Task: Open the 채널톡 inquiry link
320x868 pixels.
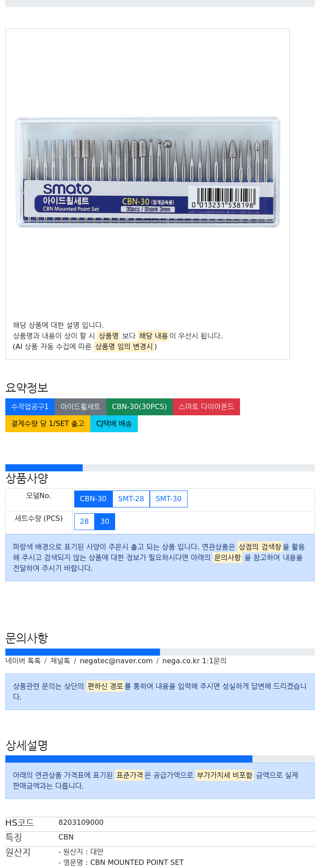Action: point(60,661)
